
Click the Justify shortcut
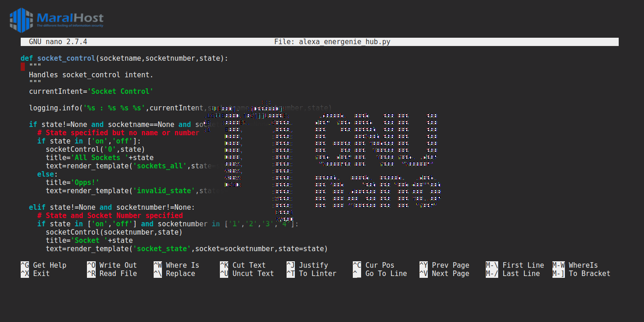click(307, 265)
